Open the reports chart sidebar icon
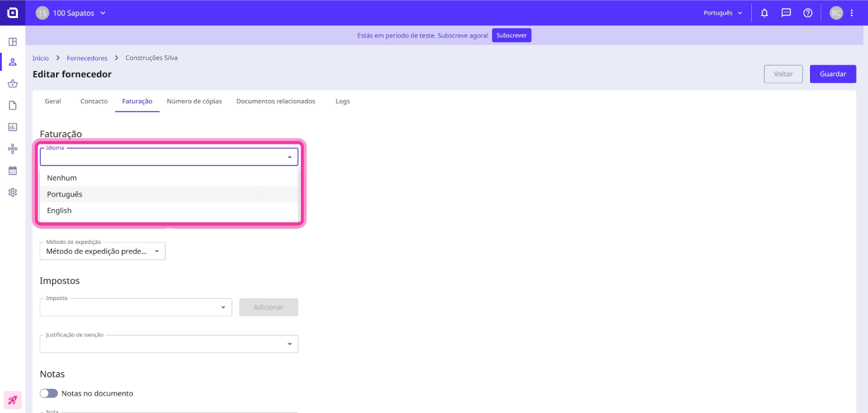Image resolution: width=868 pixels, height=413 pixels. [13, 127]
